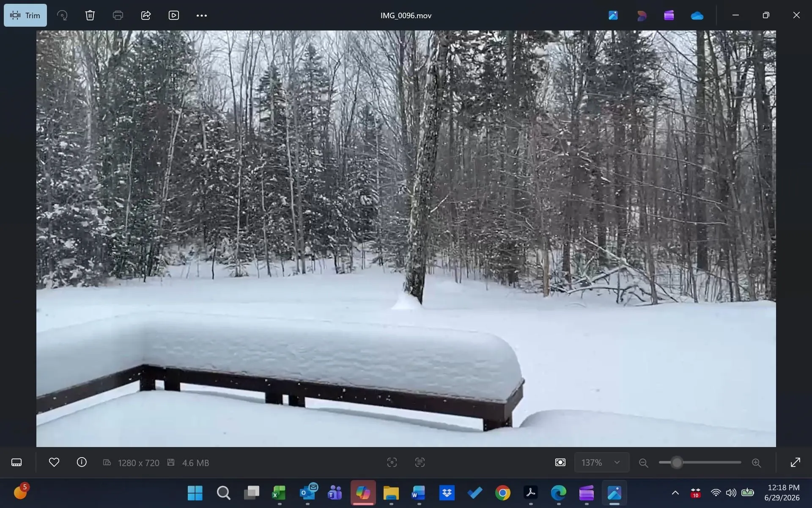The height and width of the screenshot is (508, 812).
Task: Click the Print icon
Action: pyautogui.click(x=118, y=15)
